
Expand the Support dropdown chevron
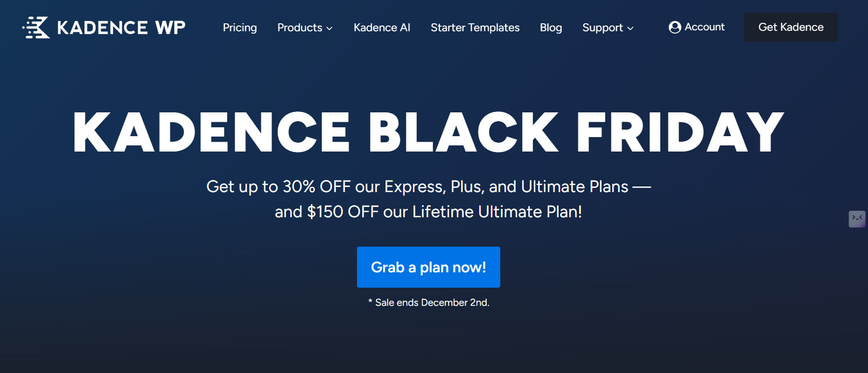pos(630,28)
